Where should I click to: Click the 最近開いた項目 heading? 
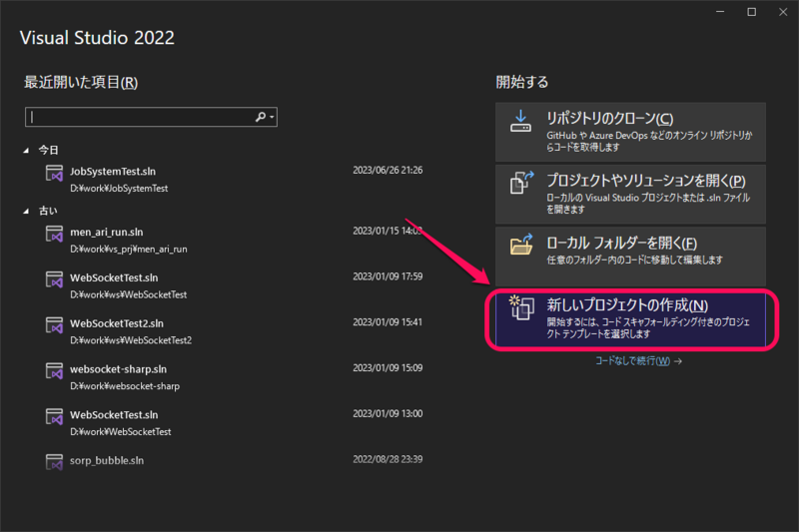point(81,82)
